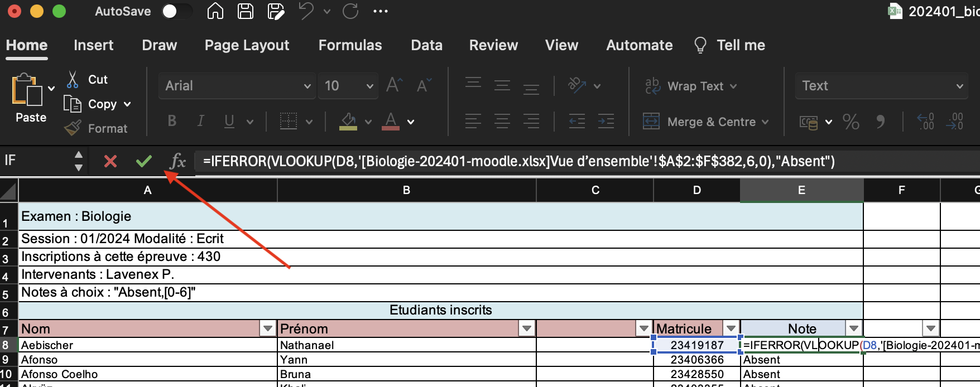
Task: Increase font size
Action: [394, 85]
